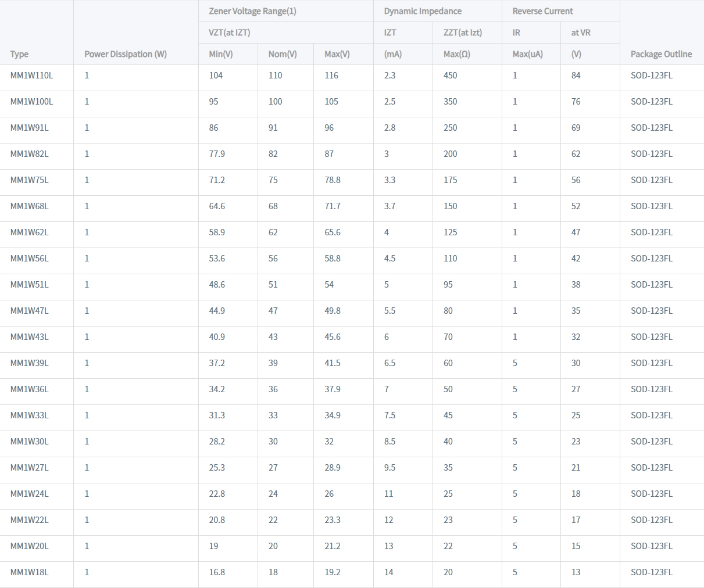Screen dimensions: 704x588
Task: Select the SOD-123FL cell for MM1W110L
Action: click(652, 76)
